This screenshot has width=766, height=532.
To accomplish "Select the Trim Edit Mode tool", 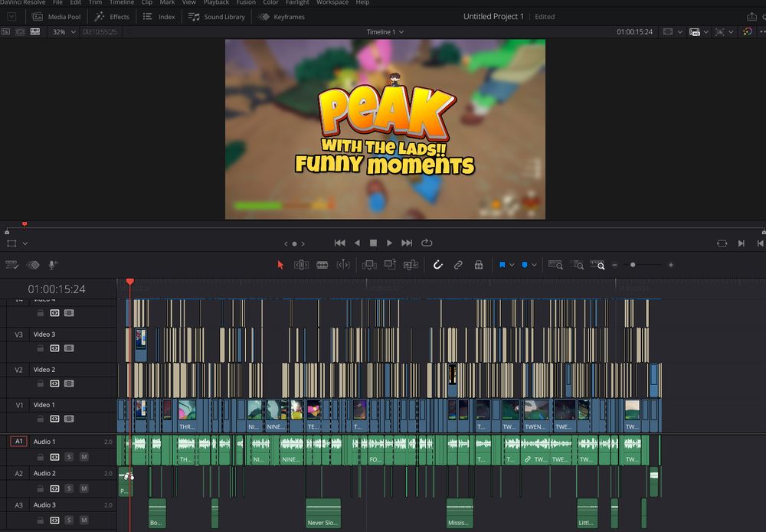I will pos(301,265).
